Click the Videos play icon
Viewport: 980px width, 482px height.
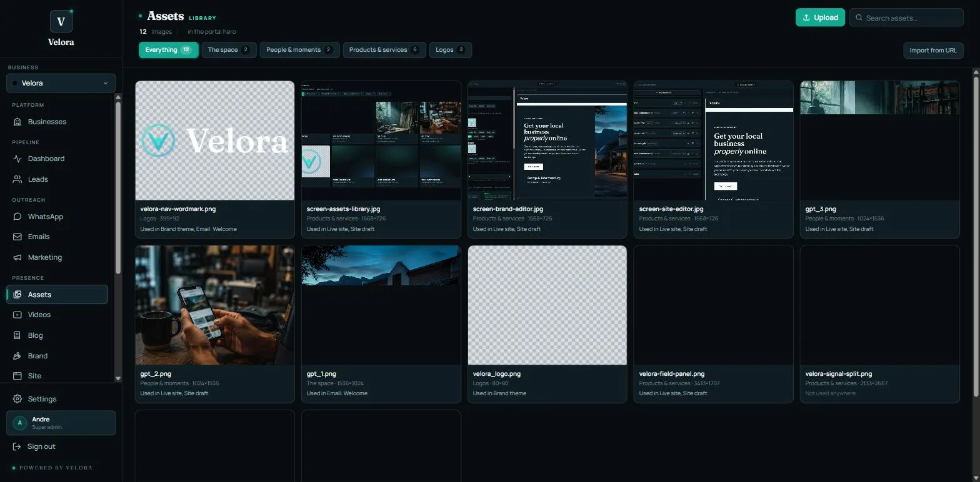(x=17, y=315)
